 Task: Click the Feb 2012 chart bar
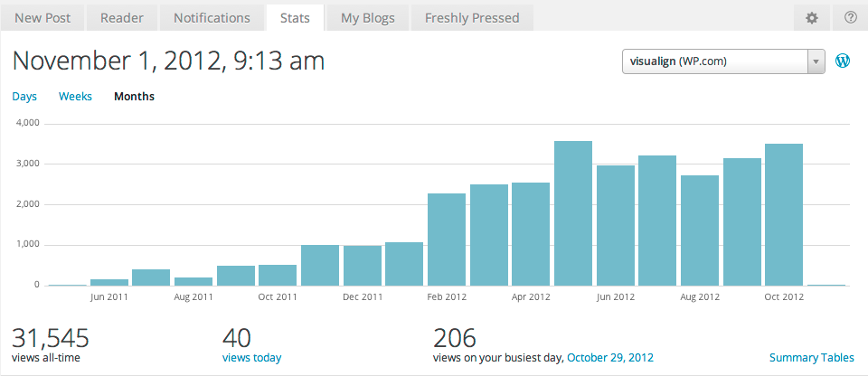(x=447, y=240)
